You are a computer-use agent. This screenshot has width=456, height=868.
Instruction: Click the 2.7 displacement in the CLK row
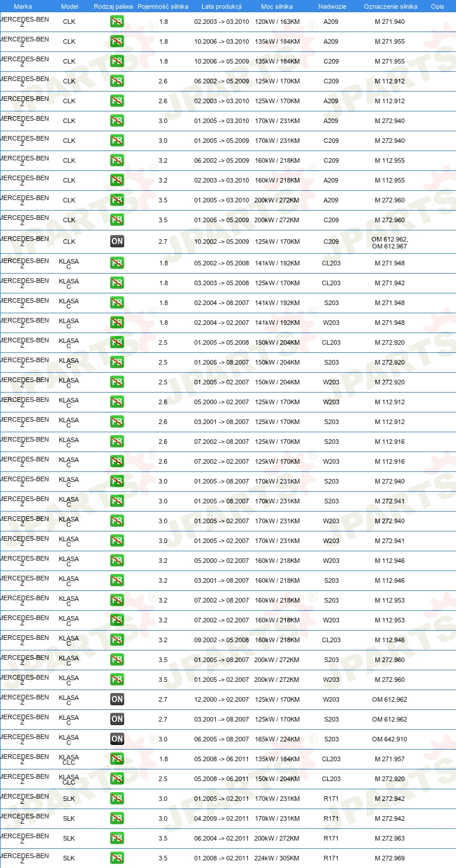point(163,242)
